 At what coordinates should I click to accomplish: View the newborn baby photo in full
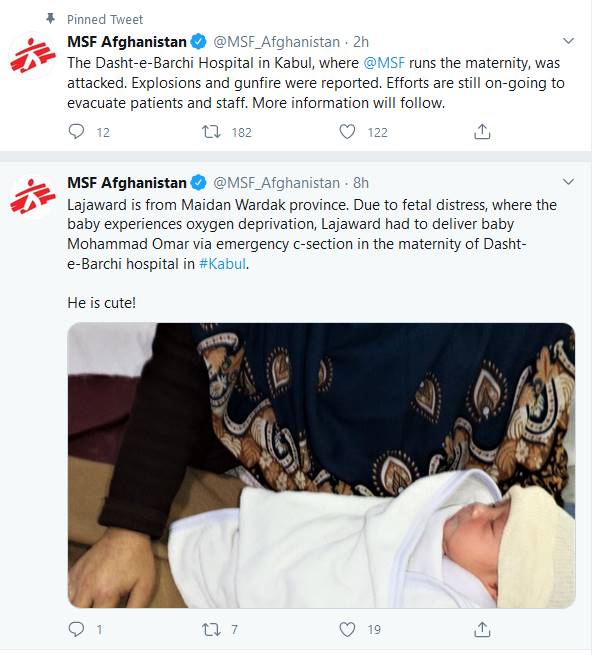pos(321,465)
